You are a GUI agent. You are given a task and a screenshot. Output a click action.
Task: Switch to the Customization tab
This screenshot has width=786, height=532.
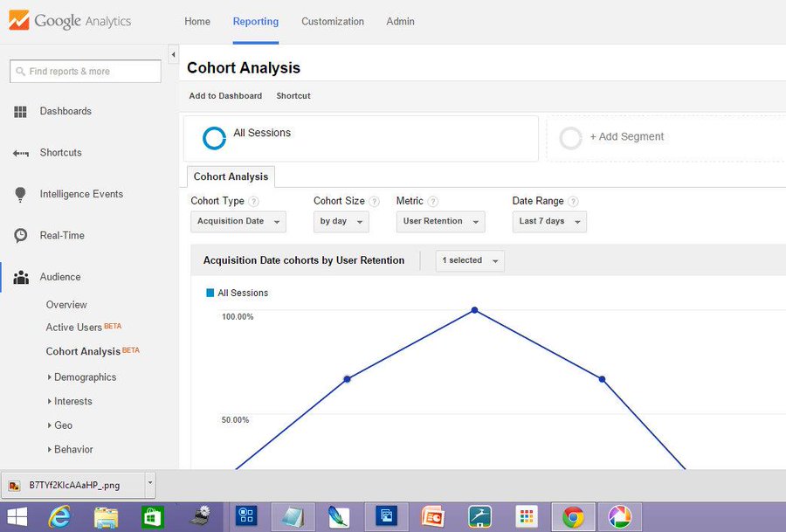[333, 22]
